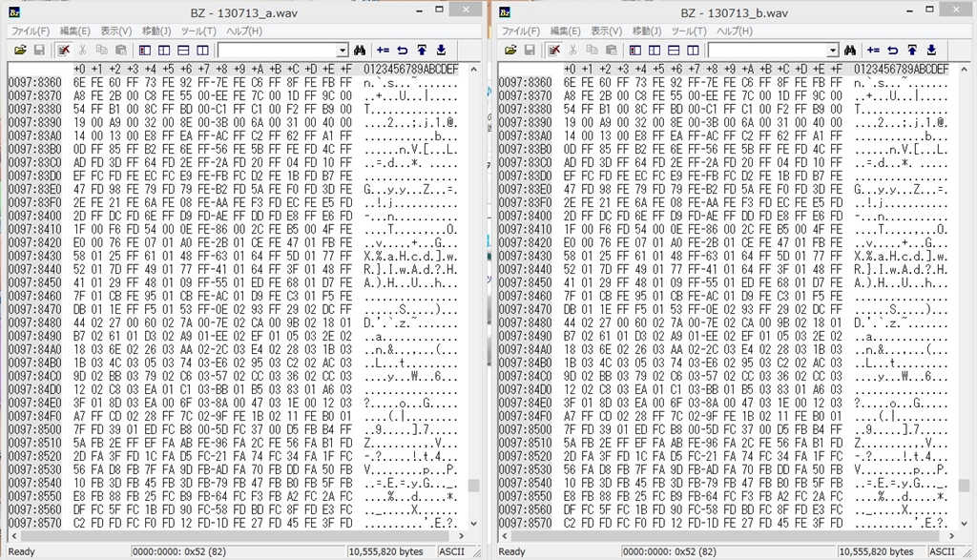Open ヘルプ(H) menu in 130713_a.wav window
This screenshot has width=977, height=560.
pyautogui.click(x=244, y=31)
